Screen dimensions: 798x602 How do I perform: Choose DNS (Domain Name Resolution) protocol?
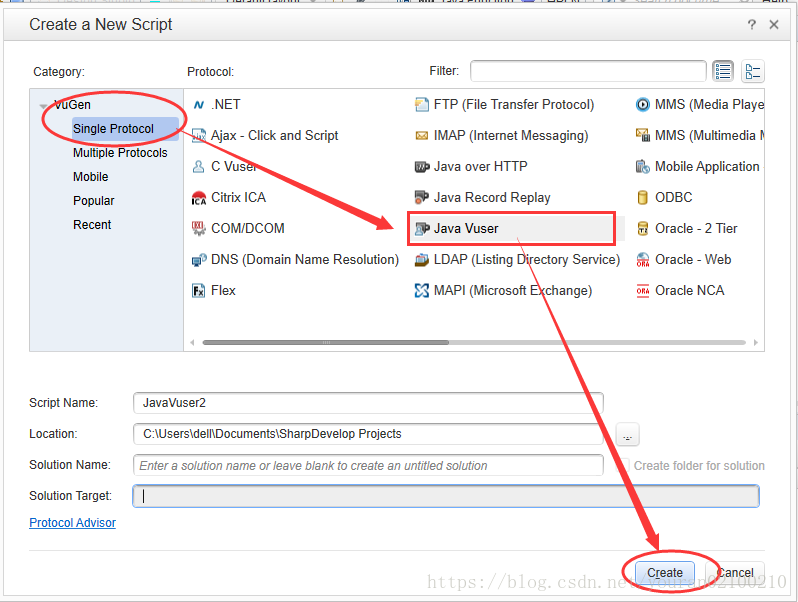coord(295,260)
